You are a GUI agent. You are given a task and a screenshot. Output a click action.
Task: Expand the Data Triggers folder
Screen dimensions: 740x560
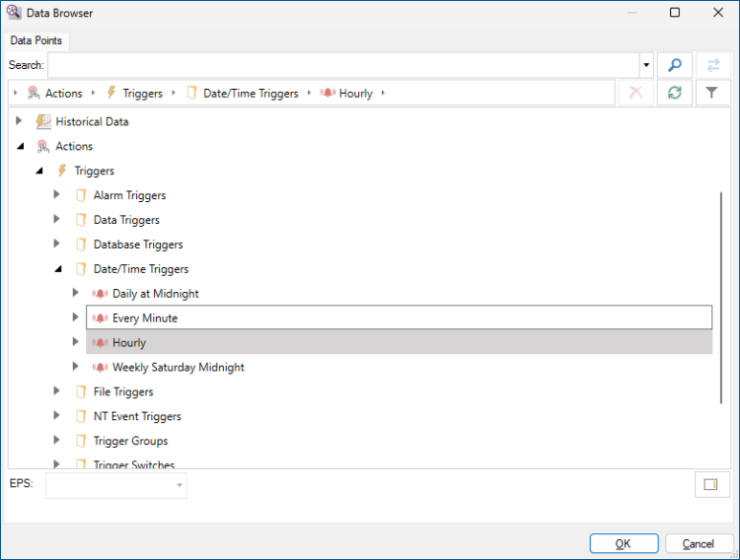(56, 219)
